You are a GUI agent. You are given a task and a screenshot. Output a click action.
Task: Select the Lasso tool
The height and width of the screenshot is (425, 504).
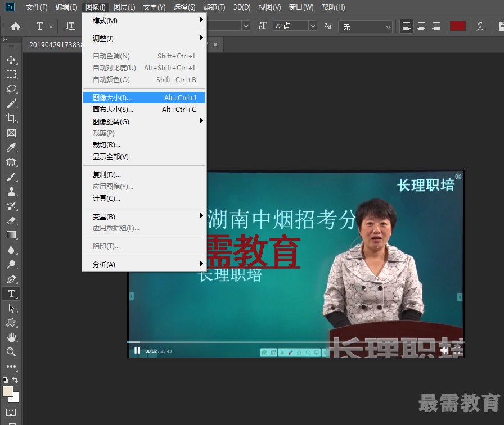point(11,89)
